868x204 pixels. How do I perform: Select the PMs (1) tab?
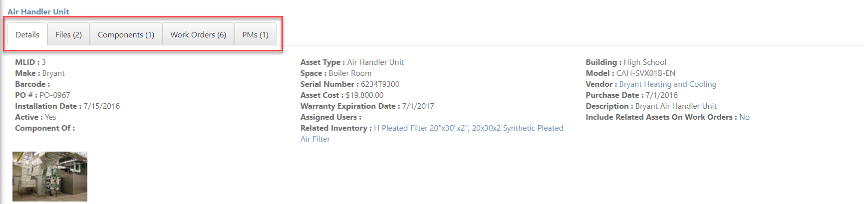coord(255,34)
